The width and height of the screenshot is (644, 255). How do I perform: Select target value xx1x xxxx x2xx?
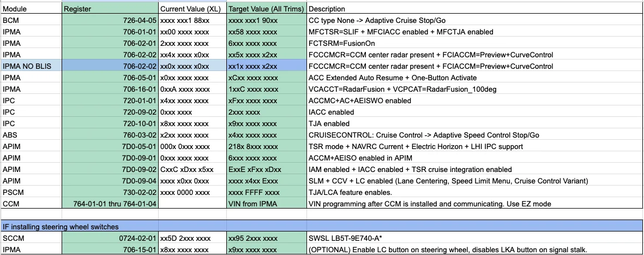pos(267,66)
